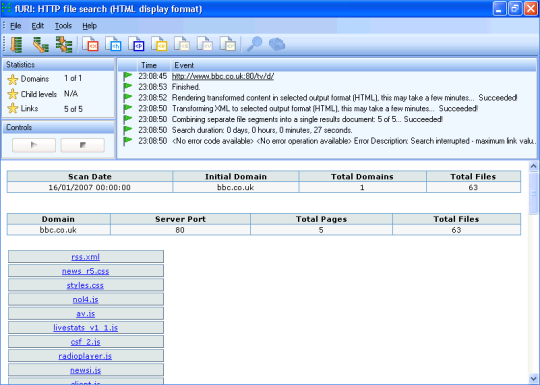Click the Statistics panel header

59,65
